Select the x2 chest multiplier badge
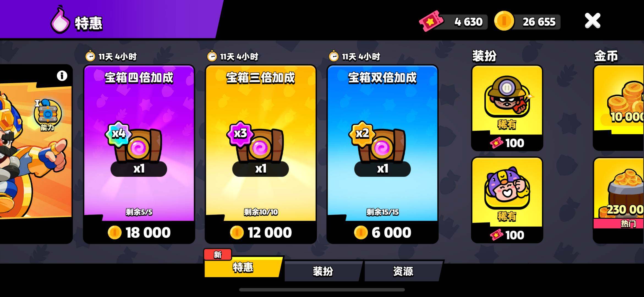This screenshot has width=644, height=297. click(362, 134)
